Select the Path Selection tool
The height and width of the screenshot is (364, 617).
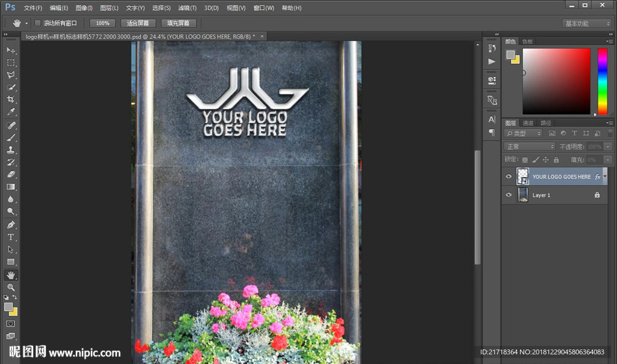[11, 249]
